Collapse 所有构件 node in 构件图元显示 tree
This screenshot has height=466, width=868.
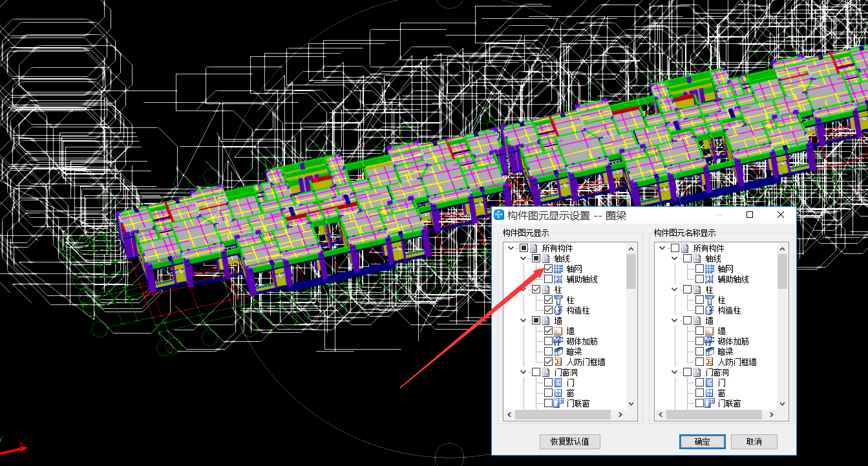511,248
